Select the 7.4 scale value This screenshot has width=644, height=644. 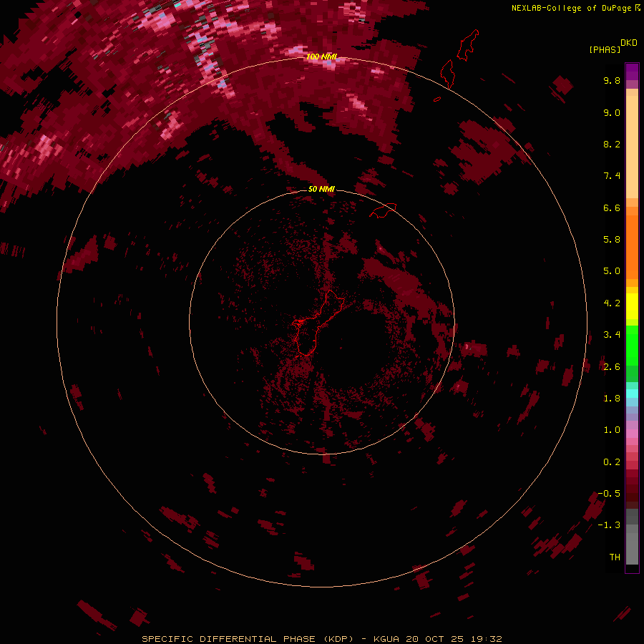pyautogui.click(x=612, y=176)
